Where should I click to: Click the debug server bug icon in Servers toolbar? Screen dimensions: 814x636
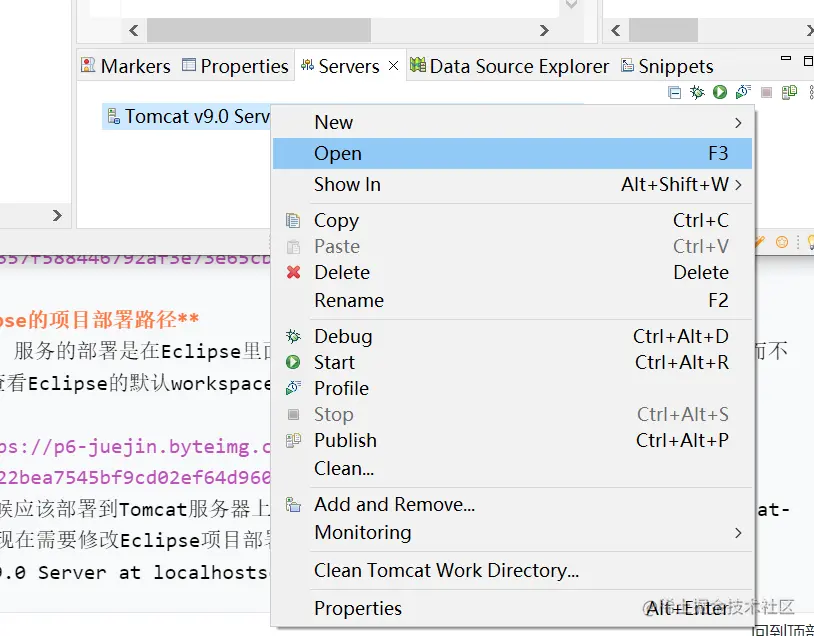coord(698,92)
